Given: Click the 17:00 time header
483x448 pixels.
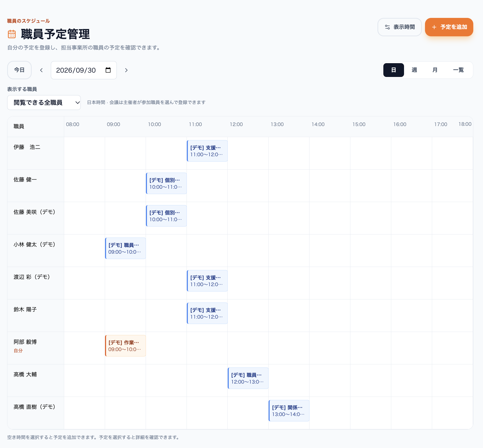Looking at the screenshot, I should click(441, 124).
